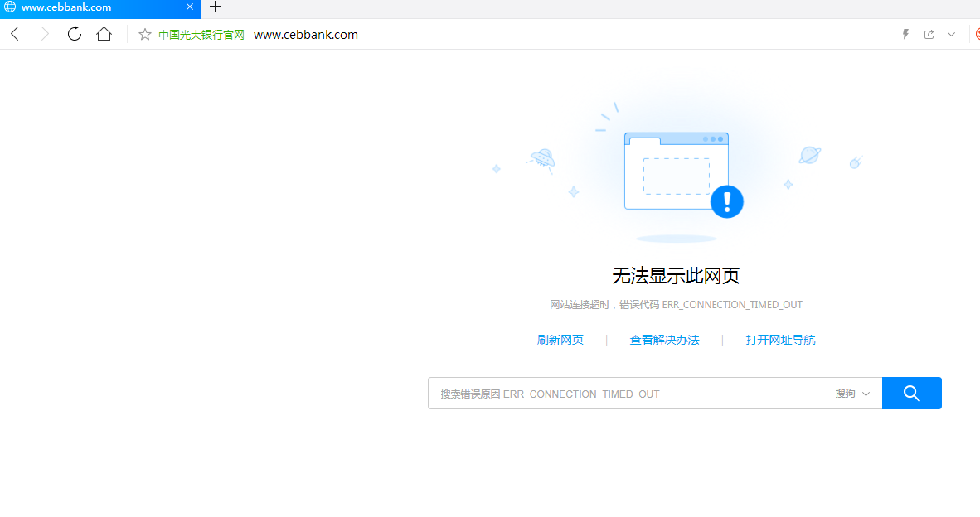Image resolution: width=980 pixels, height=517 pixels.
Task: Toggle the bookmark star in address bar
Action: pyautogui.click(x=143, y=34)
